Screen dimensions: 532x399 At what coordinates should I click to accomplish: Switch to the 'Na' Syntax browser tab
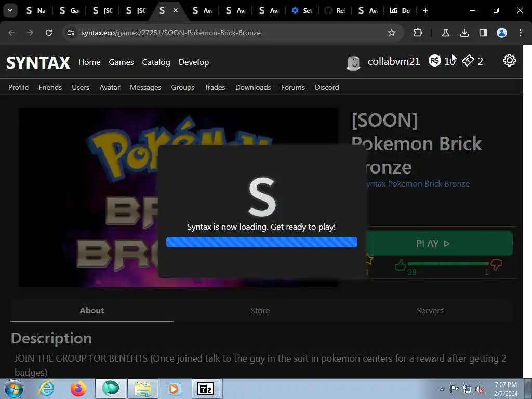(36, 11)
